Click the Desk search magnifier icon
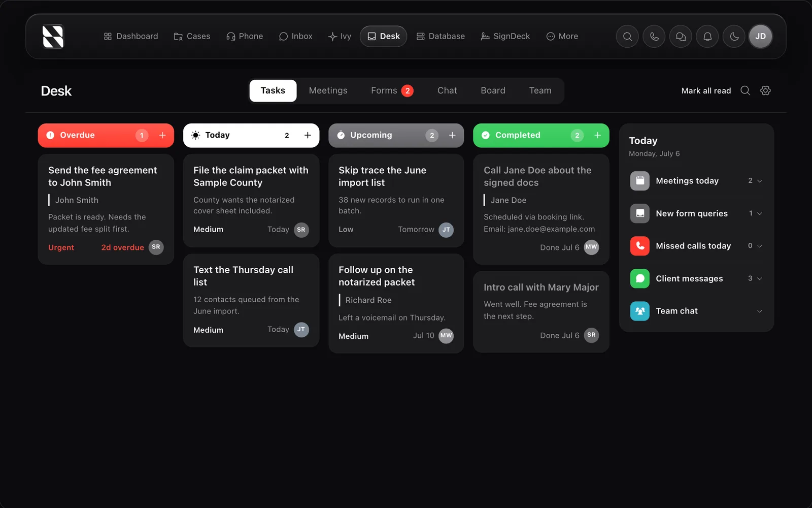Image resolution: width=812 pixels, height=508 pixels. tap(745, 90)
